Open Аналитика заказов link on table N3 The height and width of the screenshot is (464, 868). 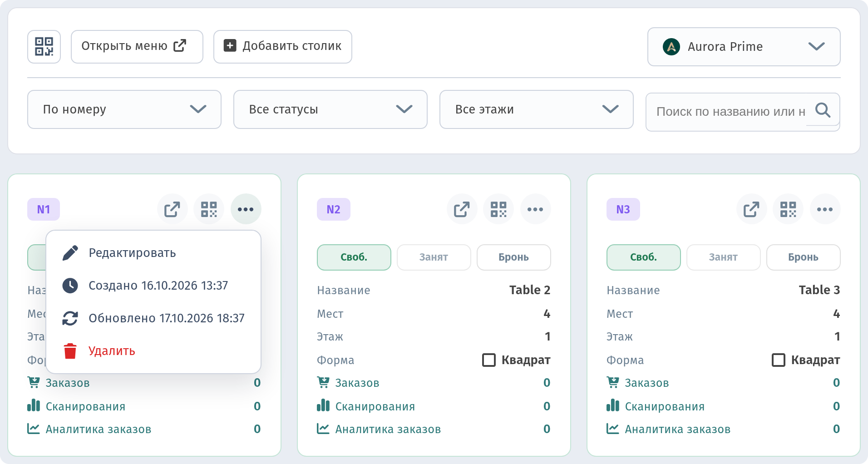[x=678, y=429]
